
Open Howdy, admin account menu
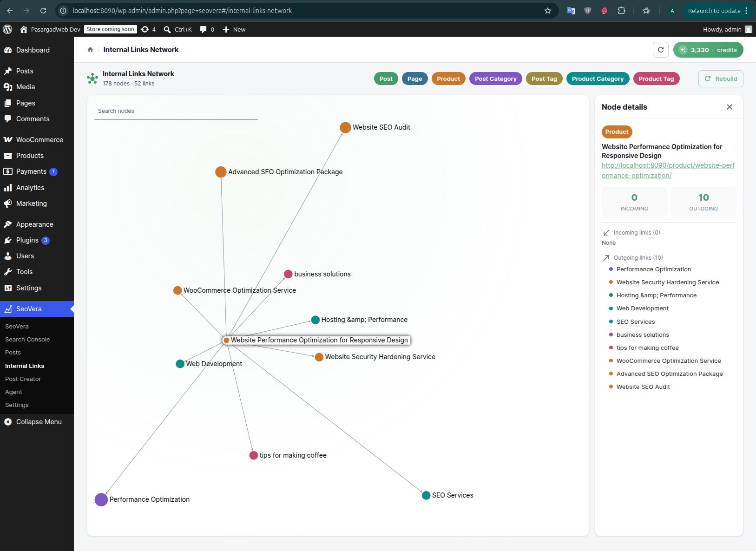tap(727, 29)
